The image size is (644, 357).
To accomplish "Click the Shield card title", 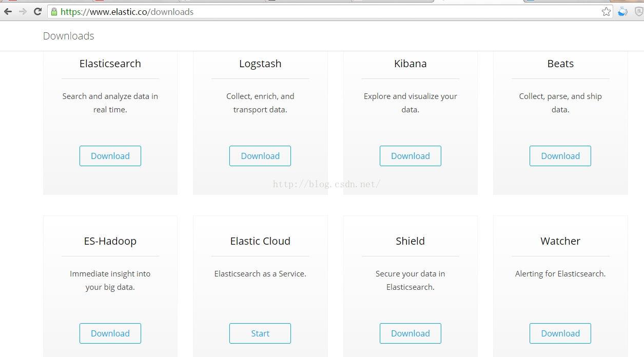I will tap(411, 241).
